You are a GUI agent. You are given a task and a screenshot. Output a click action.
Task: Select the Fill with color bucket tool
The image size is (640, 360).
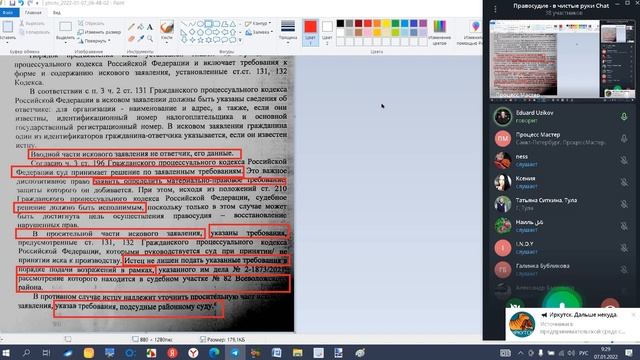click(140, 27)
